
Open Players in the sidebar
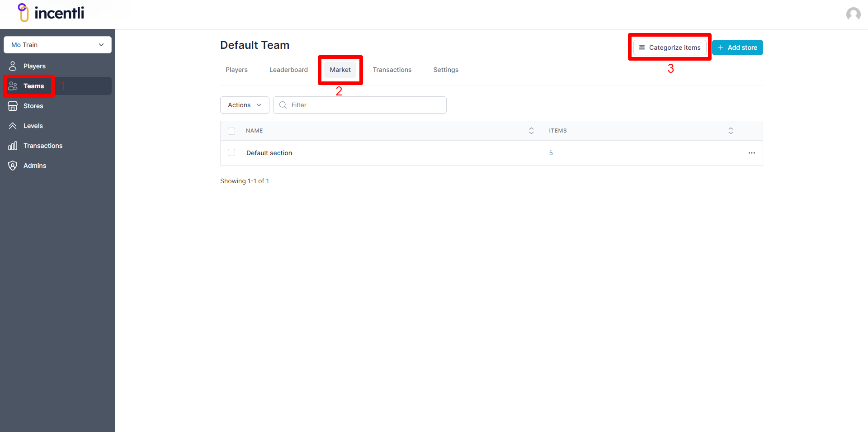click(57, 66)
